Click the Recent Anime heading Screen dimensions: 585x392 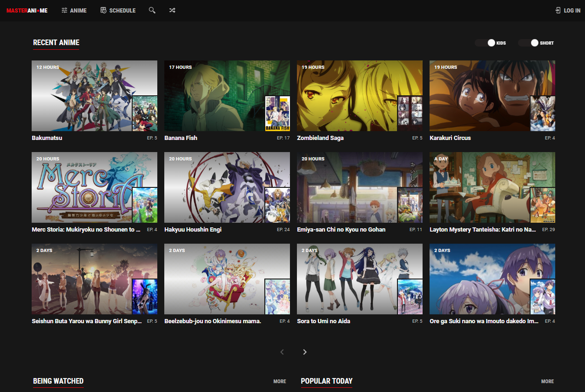tap(56, 42)
